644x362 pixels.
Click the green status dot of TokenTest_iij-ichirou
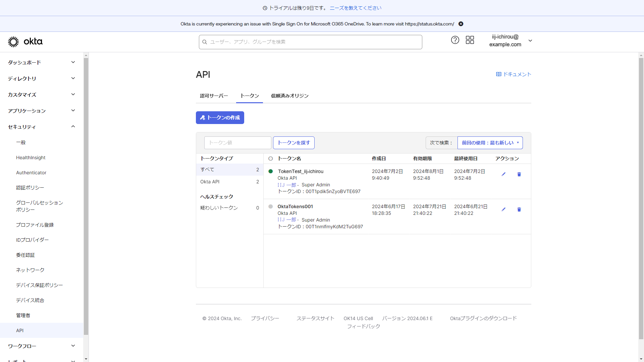[271, 171]
